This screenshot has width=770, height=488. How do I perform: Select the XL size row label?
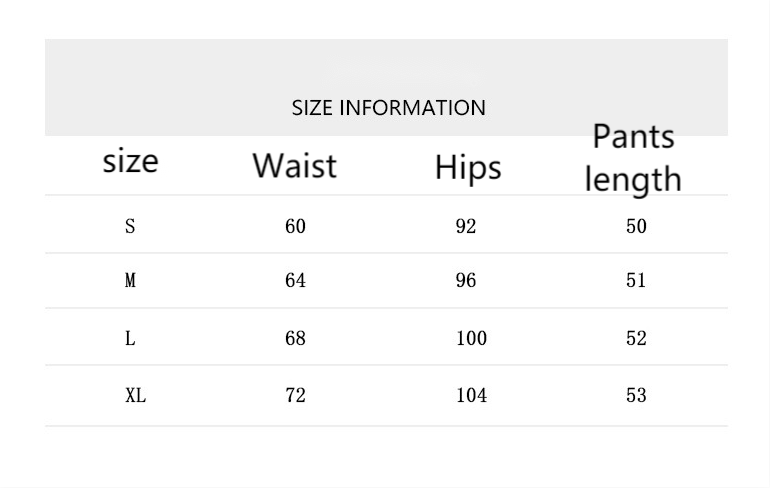click(135, 396)
